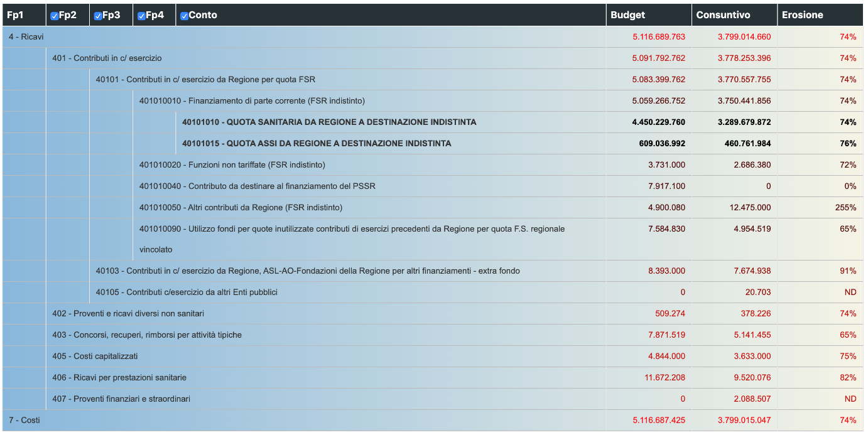
Task: Toggle the Fp3 level checkbox
Action: (x=98, y=16)
